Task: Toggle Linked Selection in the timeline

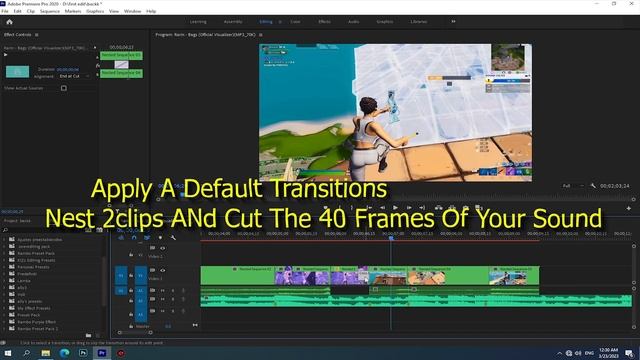Action: [147, 237]
